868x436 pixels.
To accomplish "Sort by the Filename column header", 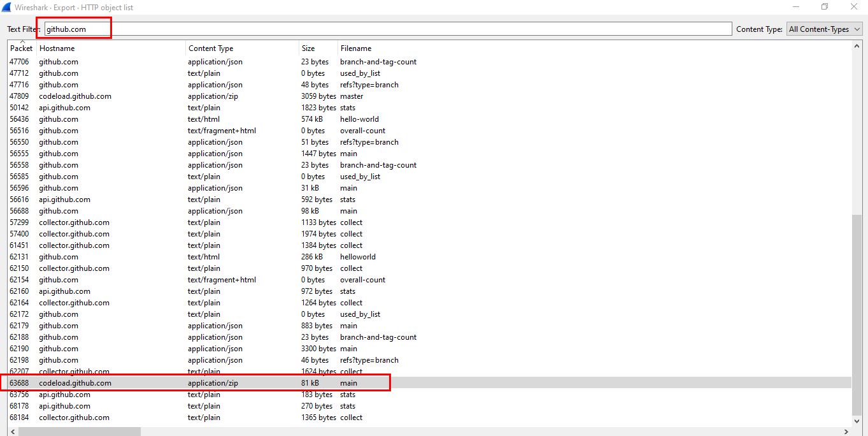I will (x=595, y=48).
